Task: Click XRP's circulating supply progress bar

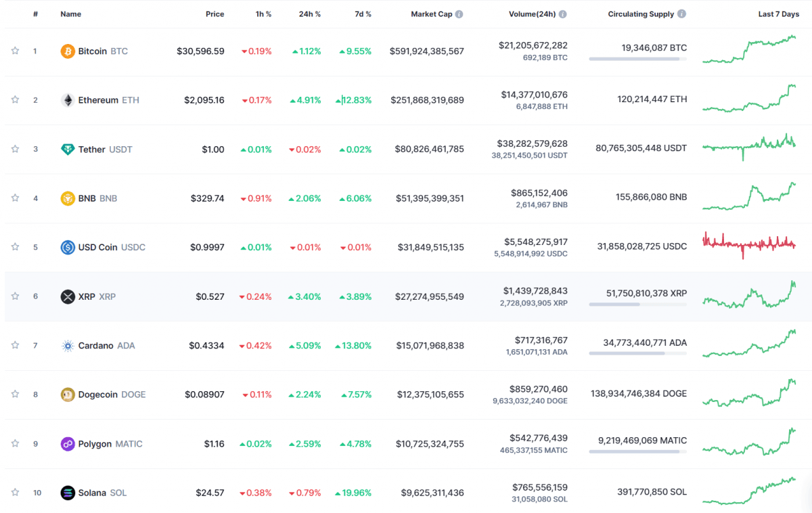Action: [x=637, y=305]
